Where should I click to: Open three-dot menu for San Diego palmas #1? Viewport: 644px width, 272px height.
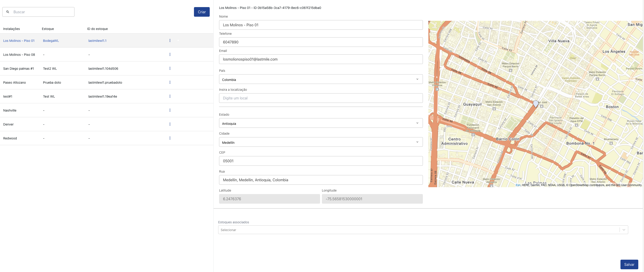coord(170,68)
